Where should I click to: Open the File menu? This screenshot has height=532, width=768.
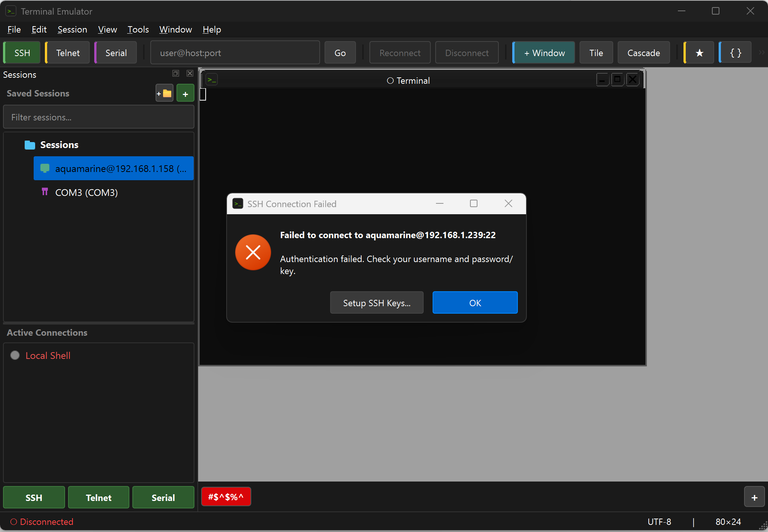click(14, 30)
